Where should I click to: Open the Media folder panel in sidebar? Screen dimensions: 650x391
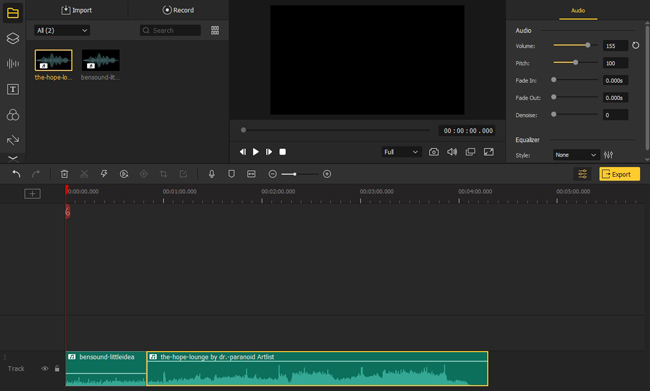(x=13, y=13)
